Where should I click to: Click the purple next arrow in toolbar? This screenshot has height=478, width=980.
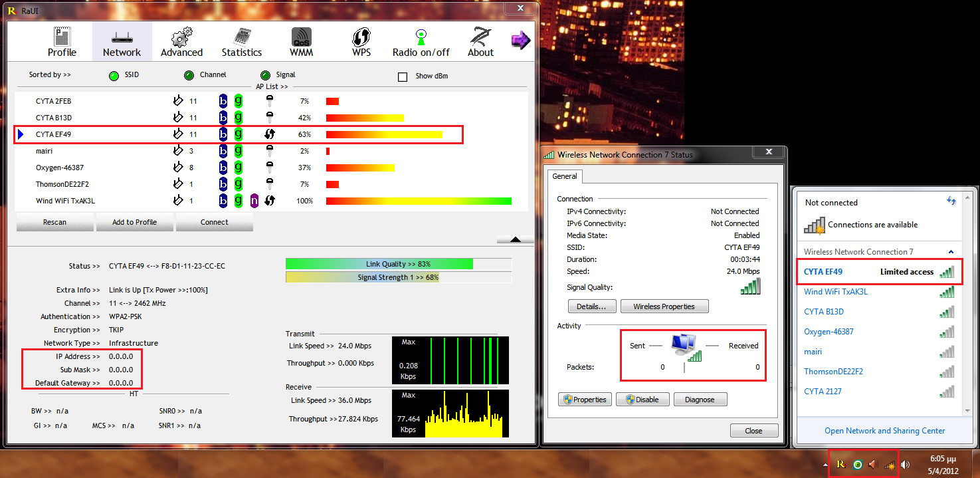(x=520, y=41)
